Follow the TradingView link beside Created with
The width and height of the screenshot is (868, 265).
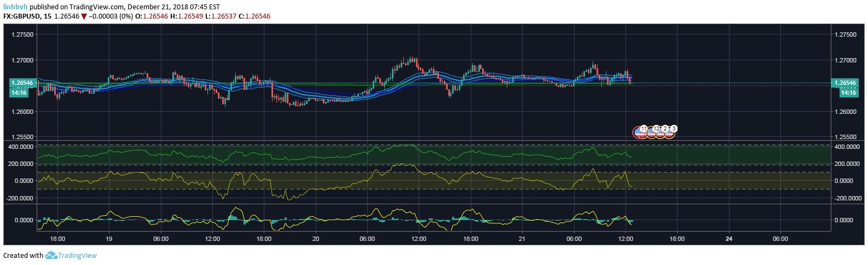(x=77, y=255)
